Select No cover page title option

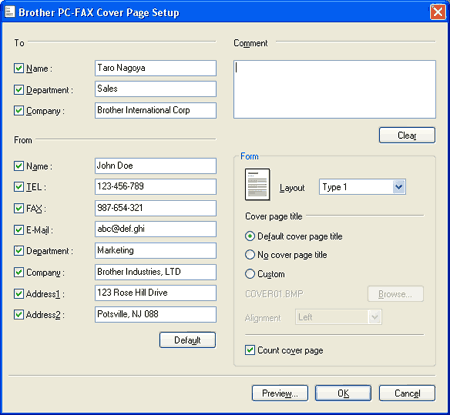point(250,255)
